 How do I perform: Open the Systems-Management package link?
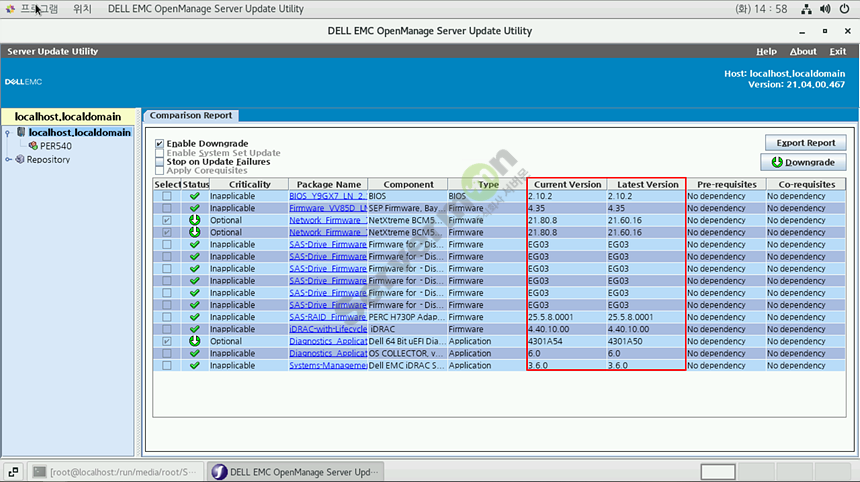[328, 365]
